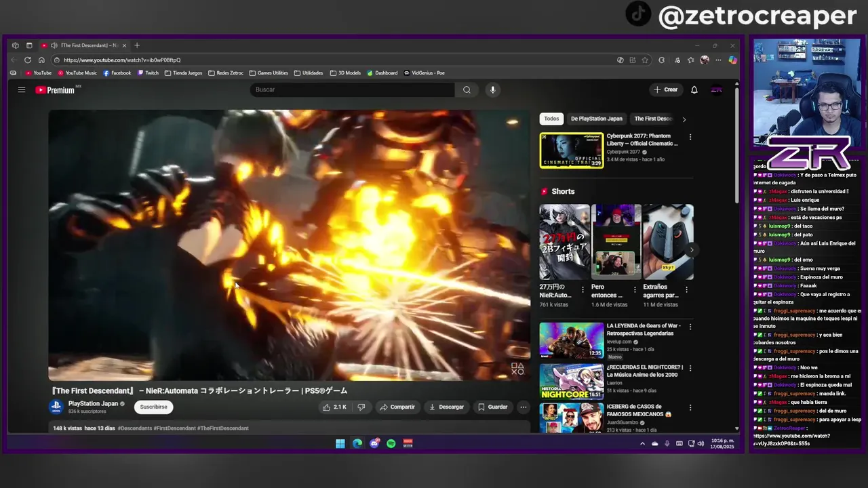The width and height of the screenshot is (868, 488).
Task: Open the Tienda Juegos bookmarks folder
Action: (x=183, y=73)
